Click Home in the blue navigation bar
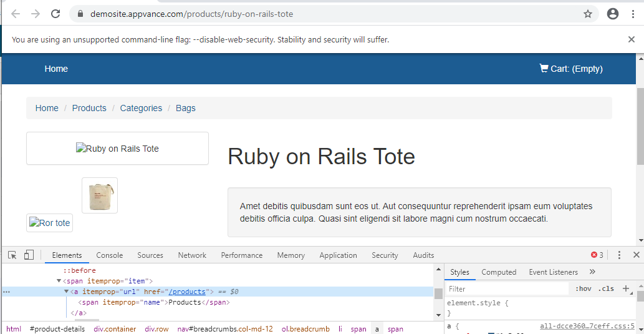This screenshot has width=644, height=334. tap(56, 69)
